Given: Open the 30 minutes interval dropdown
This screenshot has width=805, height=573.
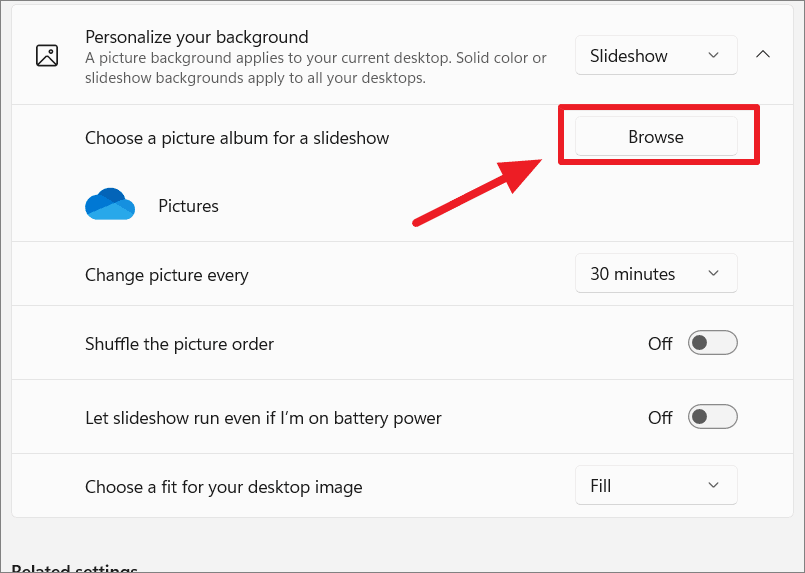Looking at the screenshot, I should [656, 273].
